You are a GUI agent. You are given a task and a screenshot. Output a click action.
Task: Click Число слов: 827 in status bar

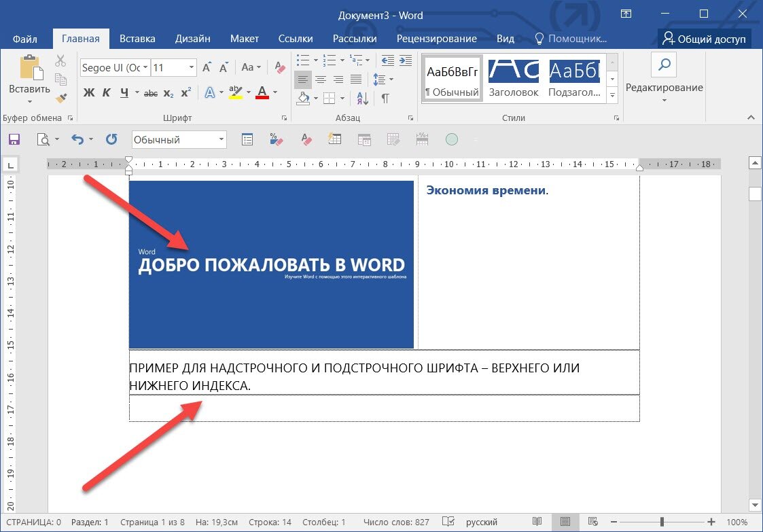click(x=396, y=522)
